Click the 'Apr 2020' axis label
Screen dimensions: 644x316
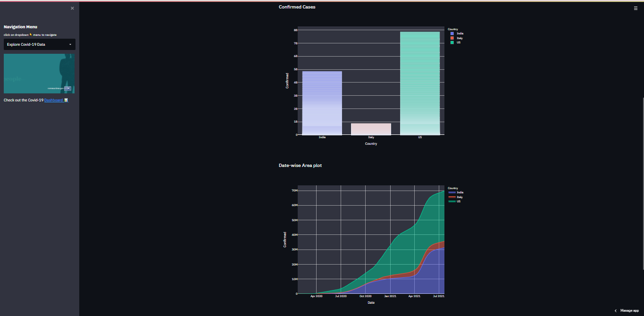[x=316, y=296]
